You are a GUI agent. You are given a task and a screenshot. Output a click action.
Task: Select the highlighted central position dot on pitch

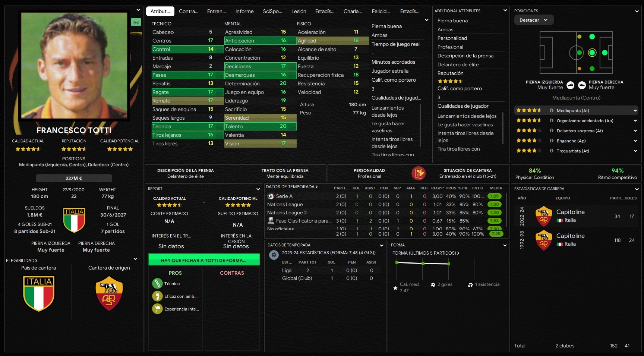[592, 53]
